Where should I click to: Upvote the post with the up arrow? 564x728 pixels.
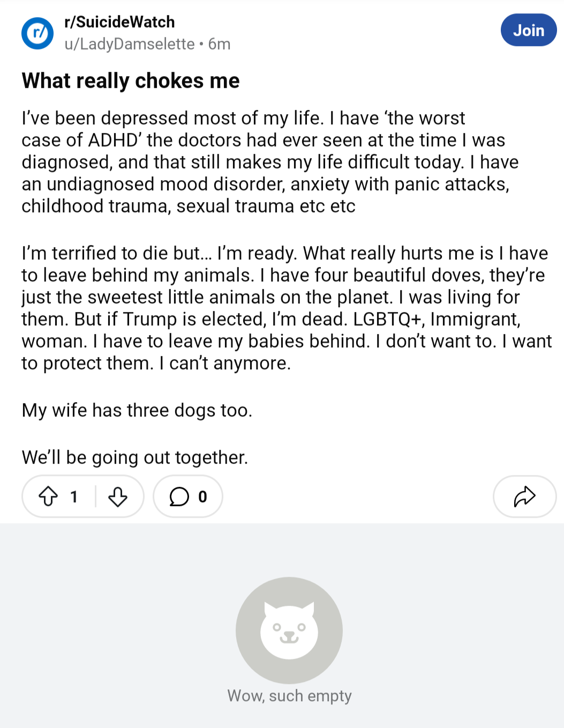(48, 496)
